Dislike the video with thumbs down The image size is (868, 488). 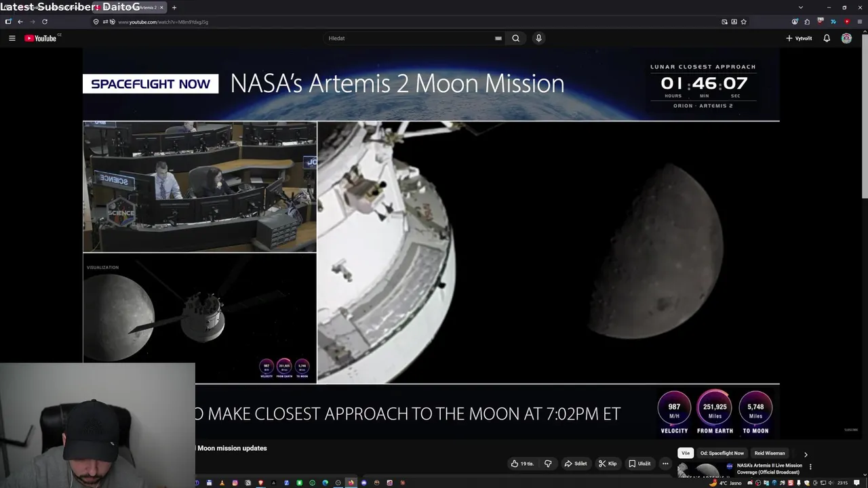[x=548, y=464]
